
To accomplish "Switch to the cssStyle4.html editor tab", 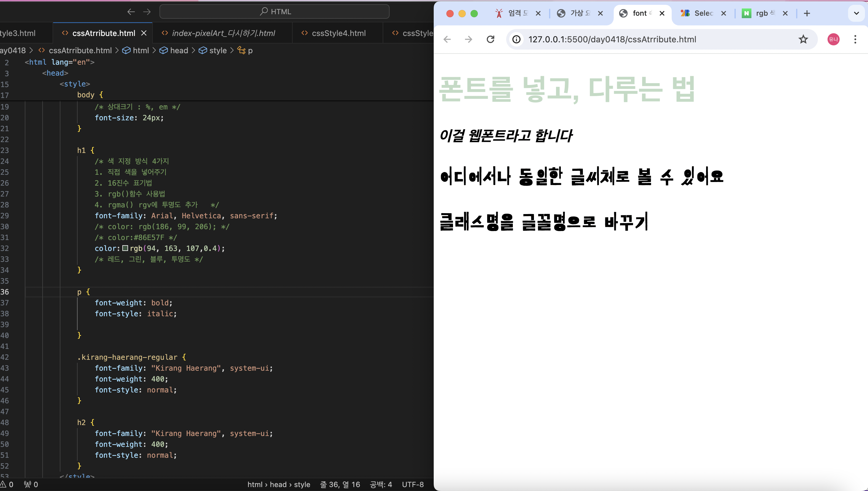I will click(338, 33).
